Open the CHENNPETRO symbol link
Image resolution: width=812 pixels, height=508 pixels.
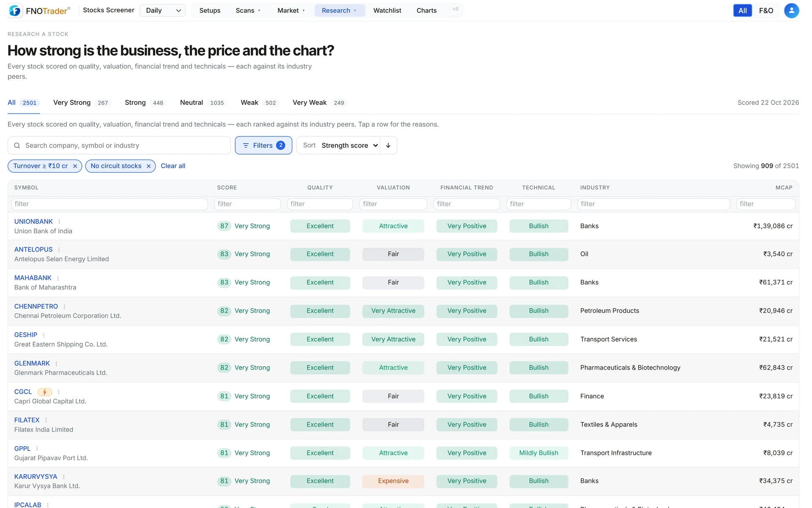point(36,306)
